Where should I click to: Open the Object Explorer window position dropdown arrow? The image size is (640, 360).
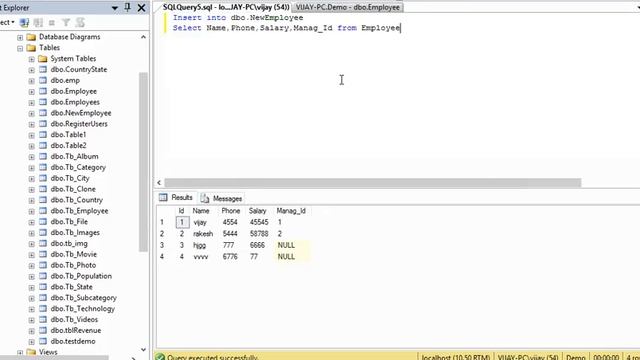tap(115, 8)
